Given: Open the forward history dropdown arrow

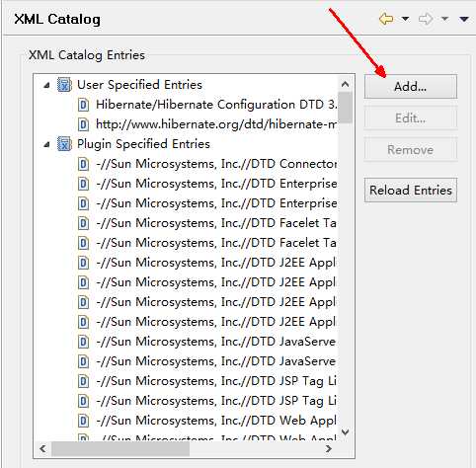Looking at the screenshot, I should pyautogui.click(x=444, y=19).
